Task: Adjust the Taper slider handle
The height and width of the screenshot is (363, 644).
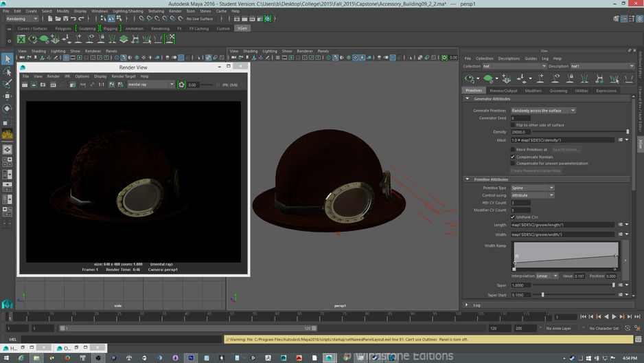Action: (x=614, y=285)
